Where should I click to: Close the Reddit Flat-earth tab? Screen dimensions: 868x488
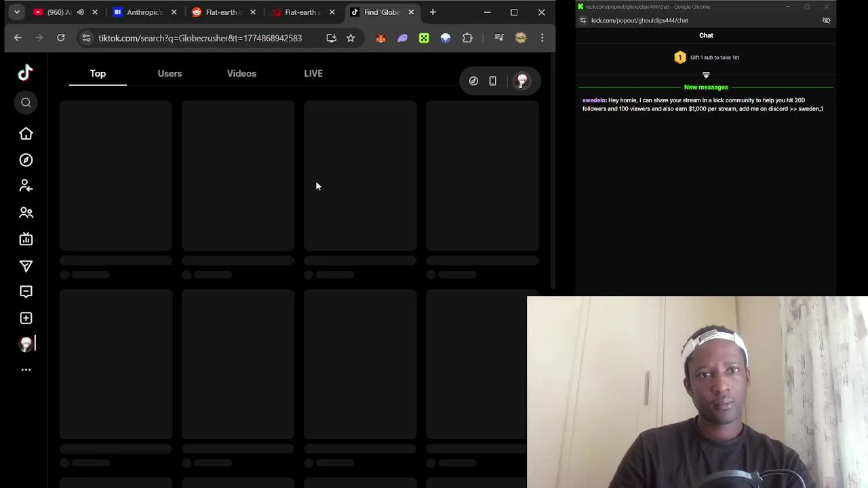(x=253, y=12)
